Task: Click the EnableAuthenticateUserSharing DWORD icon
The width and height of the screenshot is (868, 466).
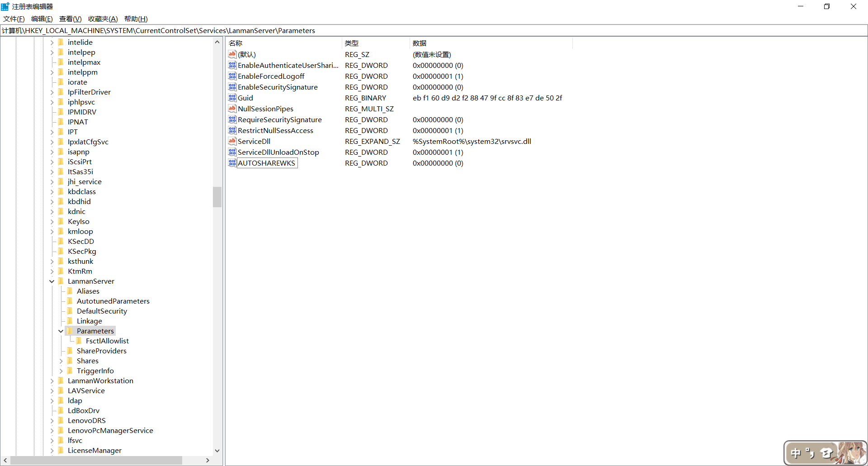Action: [232, 65]
